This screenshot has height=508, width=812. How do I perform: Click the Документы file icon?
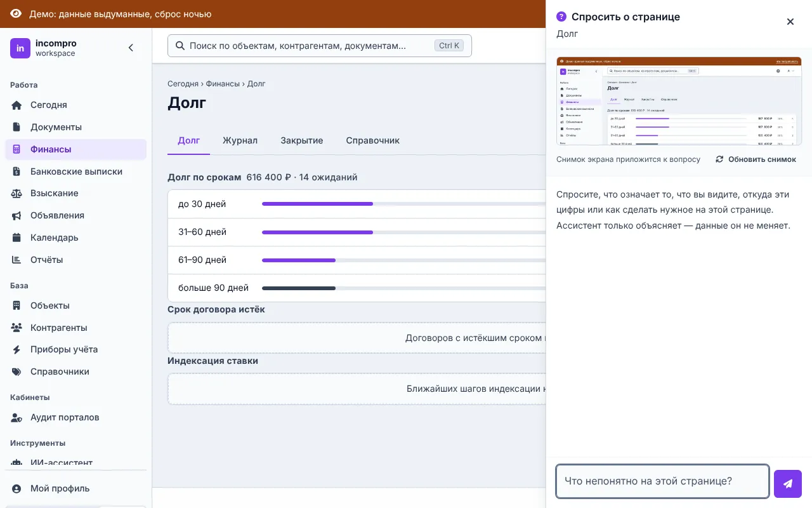[17, 127]
